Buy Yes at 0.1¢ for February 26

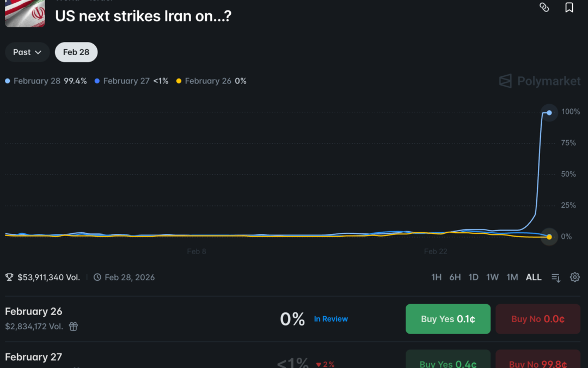(448, 319)
